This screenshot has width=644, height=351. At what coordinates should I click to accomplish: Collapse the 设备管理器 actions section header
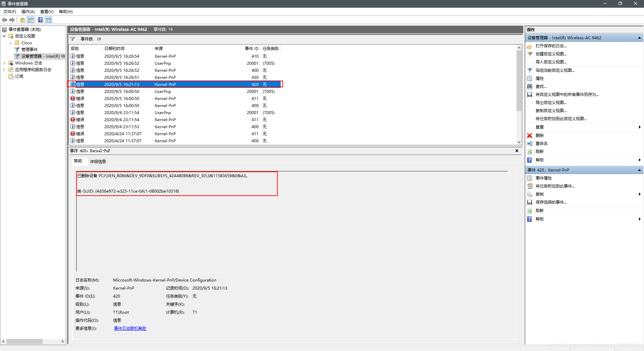pos(639,38)
